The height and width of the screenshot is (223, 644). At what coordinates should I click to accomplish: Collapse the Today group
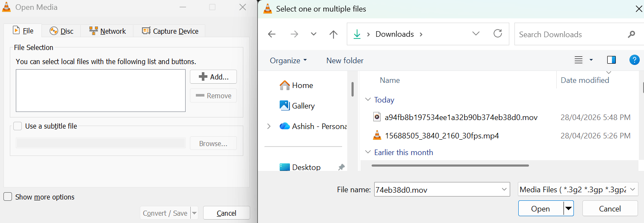(368, 100)
